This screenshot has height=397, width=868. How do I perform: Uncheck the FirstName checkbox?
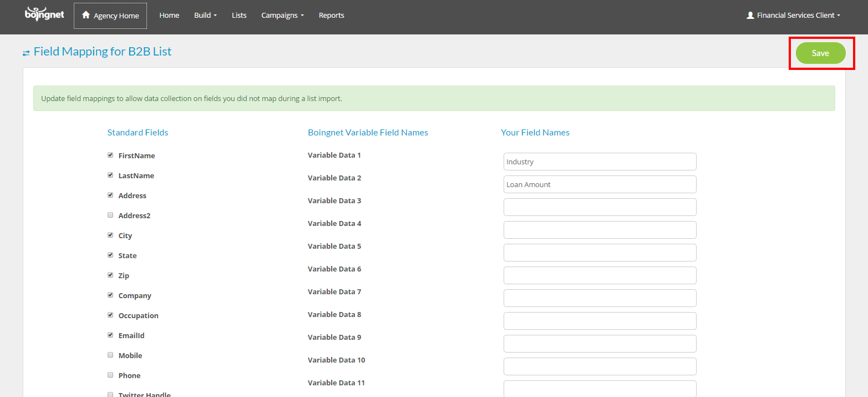[x=110, y=155]
